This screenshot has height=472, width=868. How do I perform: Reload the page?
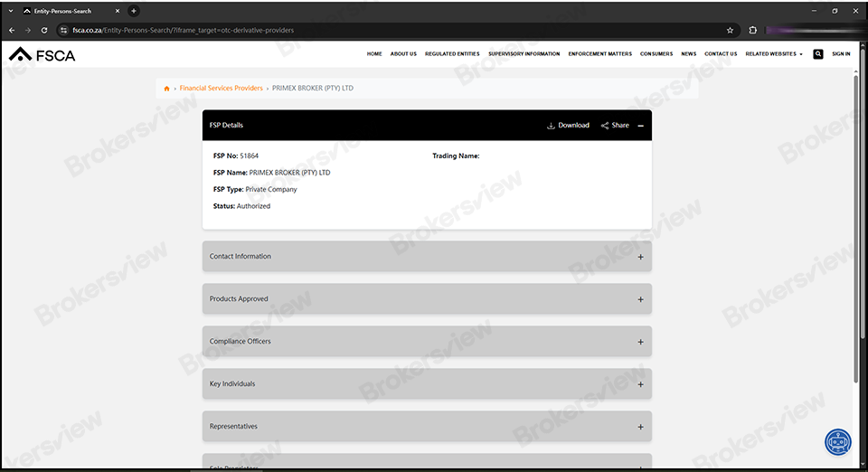coord(44,31)
